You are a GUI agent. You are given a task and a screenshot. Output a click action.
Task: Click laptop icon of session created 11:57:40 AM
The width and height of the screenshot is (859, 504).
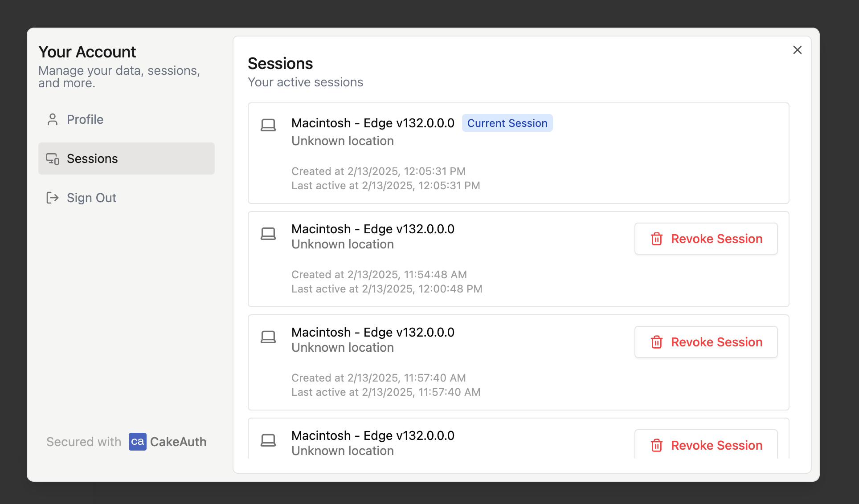[268, 337]
